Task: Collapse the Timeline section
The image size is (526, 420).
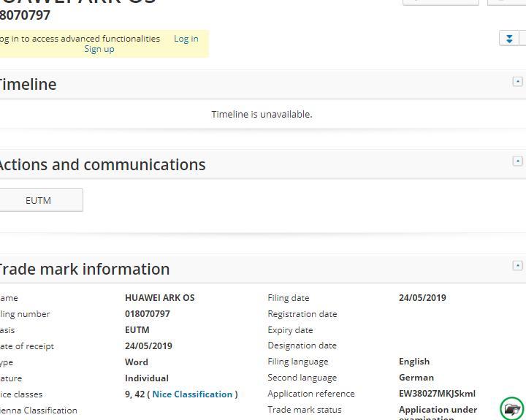Action: click(517, 82)
